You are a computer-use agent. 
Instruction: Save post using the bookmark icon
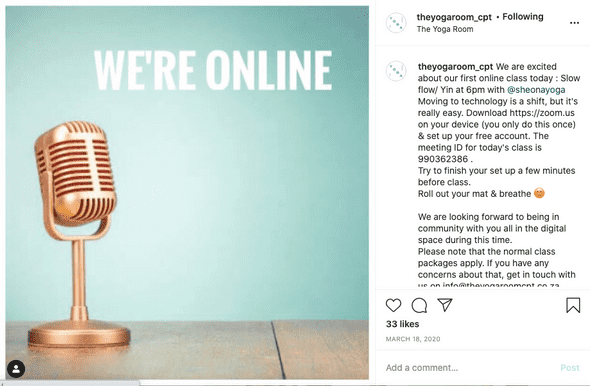click(x=573, y=305)
